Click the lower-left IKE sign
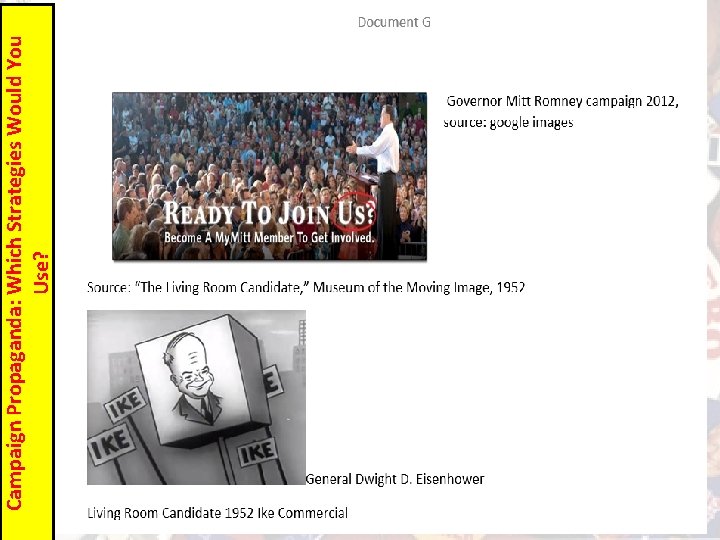The width and height of the screenshot is (720, 540). coord(111,444)
